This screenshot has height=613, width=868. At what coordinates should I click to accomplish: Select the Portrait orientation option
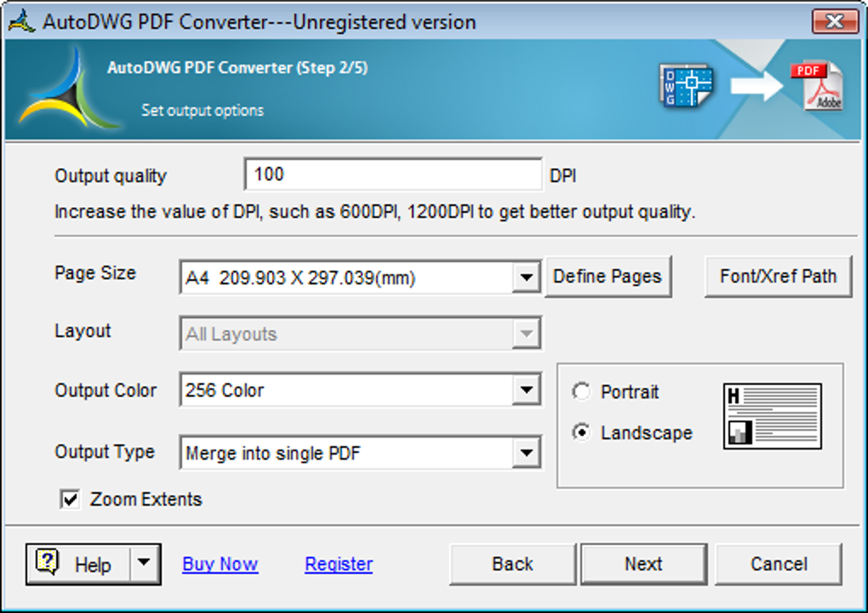581,392
